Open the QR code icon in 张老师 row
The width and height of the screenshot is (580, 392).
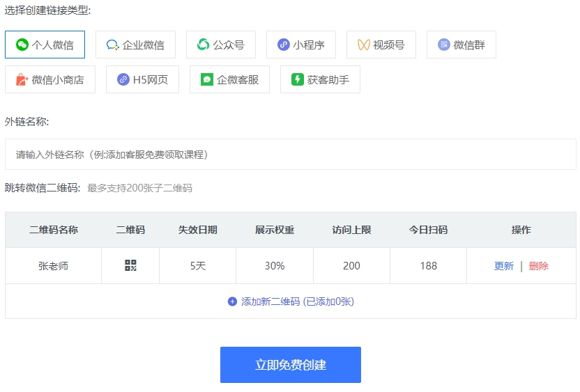coord(130,265)
